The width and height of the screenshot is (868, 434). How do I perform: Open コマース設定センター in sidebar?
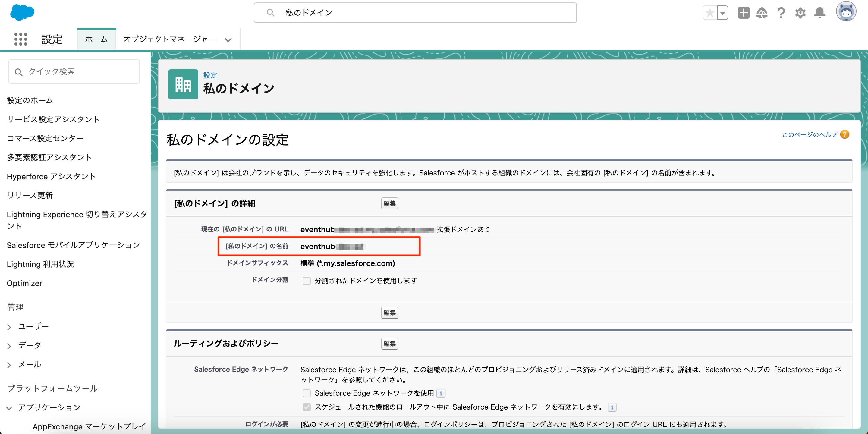pos(46,138)
